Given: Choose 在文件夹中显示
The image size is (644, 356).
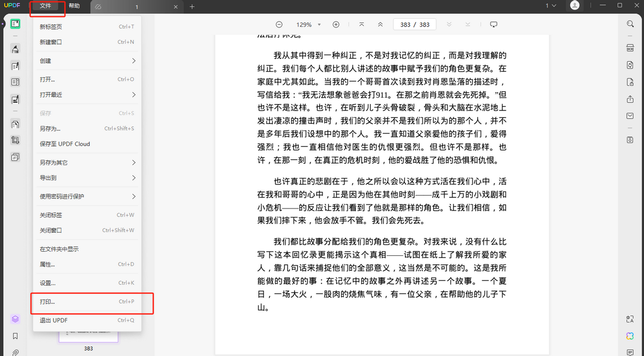Looking at the screenshot, I should 87,249.
